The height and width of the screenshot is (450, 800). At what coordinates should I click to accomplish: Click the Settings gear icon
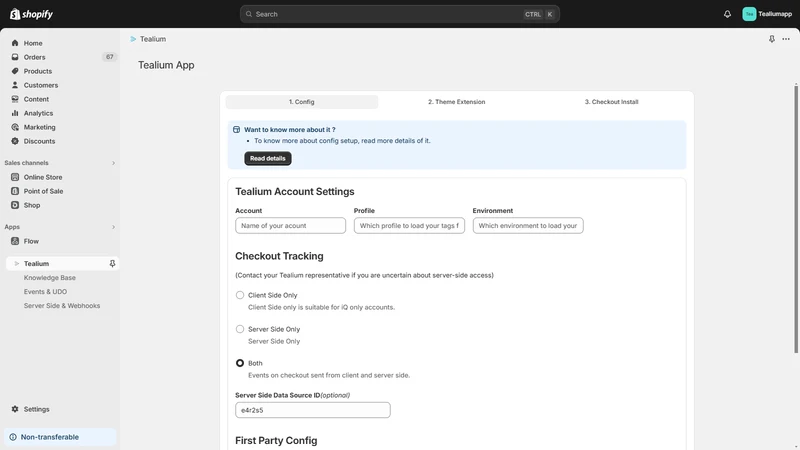[x=15, y=409]
